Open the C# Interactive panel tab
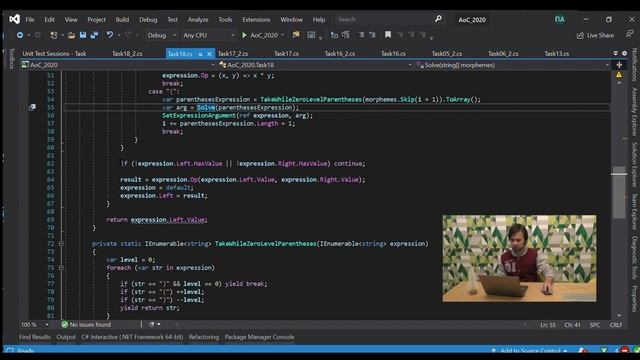 tap(132, 337)
